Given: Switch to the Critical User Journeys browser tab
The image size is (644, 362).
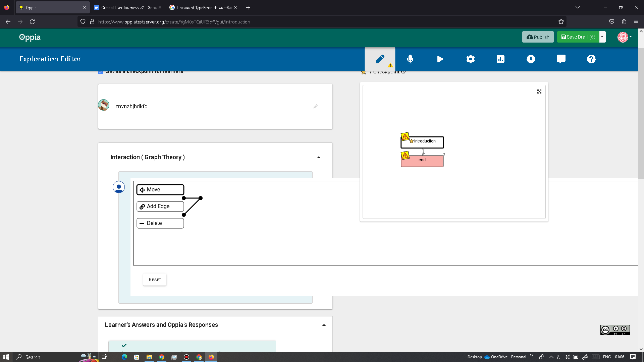Looking at the screenshot, I should tap(127, 7).
